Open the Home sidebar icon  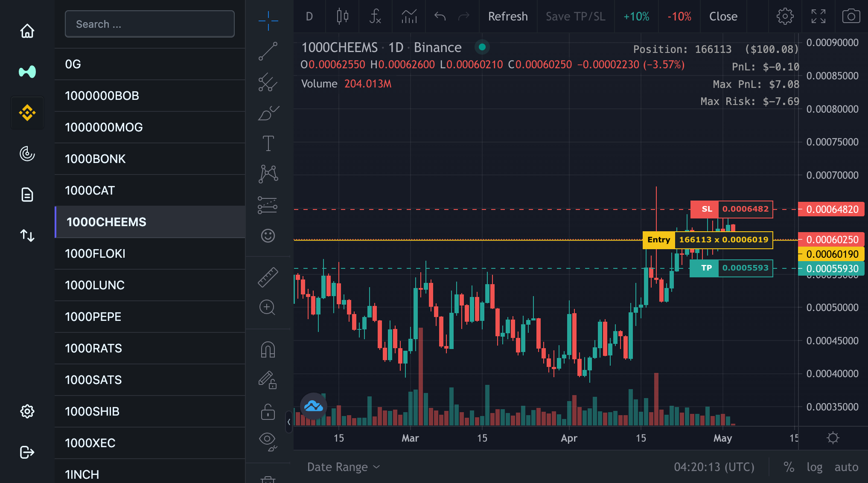click(27, 31)
